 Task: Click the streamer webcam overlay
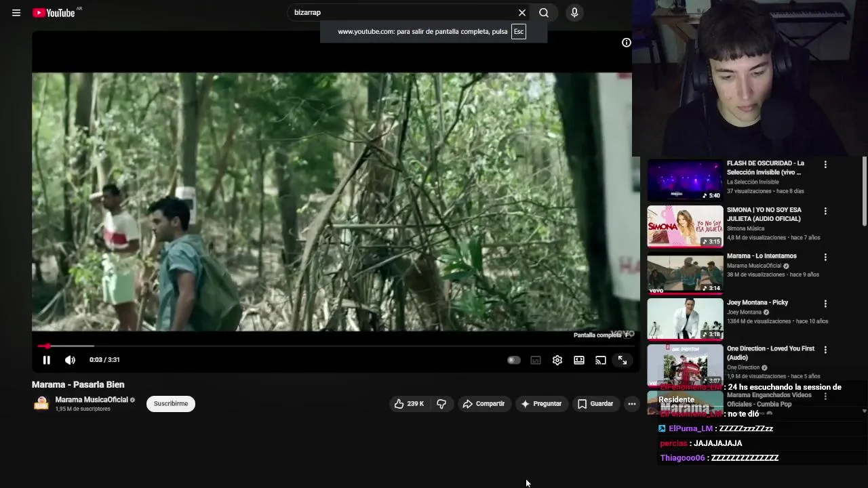click(x=750, y=79)
